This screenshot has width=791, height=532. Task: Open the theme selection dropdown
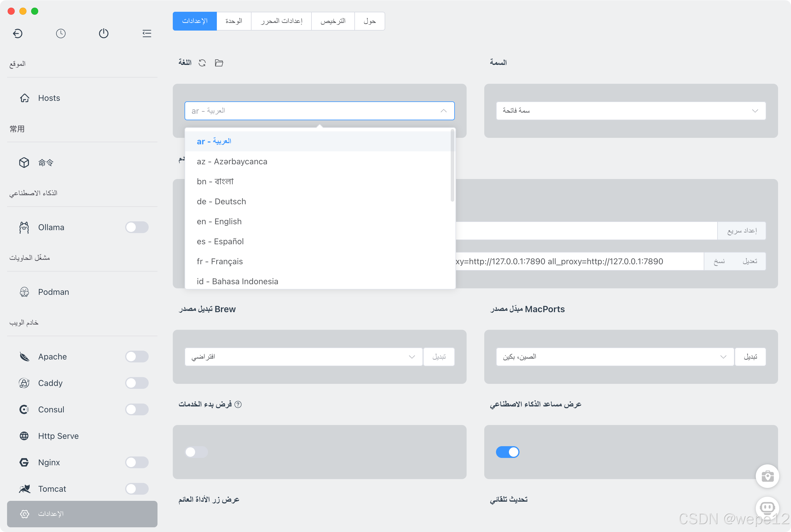pos(631,111)
